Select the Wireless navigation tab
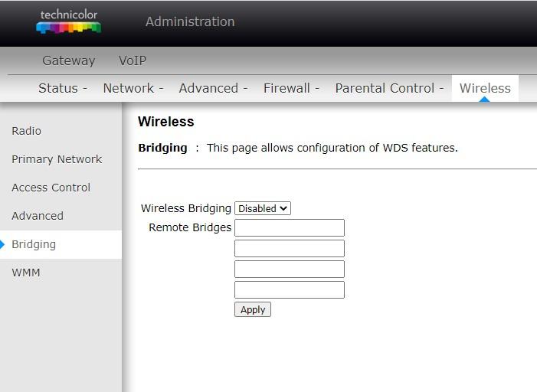Screen dimensions: 537x392 tap(485, 88)
